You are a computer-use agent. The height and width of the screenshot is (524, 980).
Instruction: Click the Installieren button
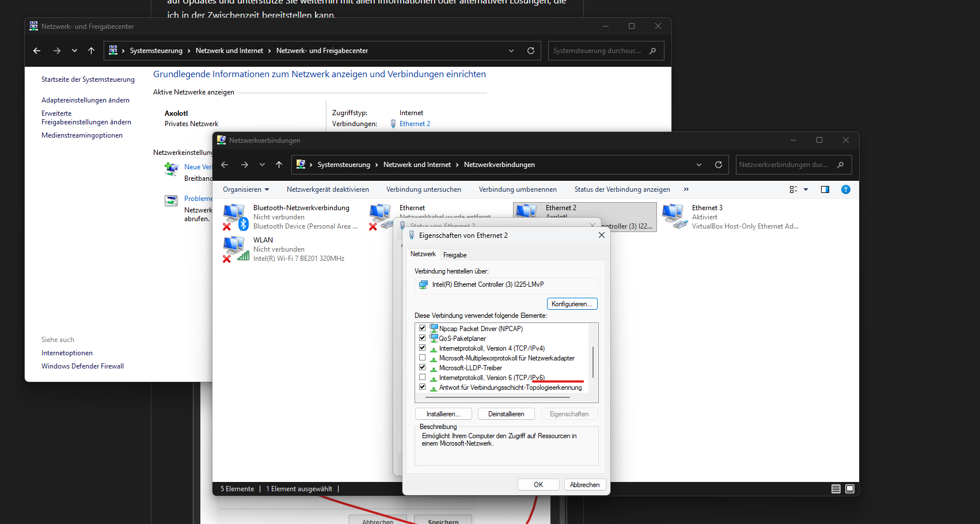click(443, 414)
